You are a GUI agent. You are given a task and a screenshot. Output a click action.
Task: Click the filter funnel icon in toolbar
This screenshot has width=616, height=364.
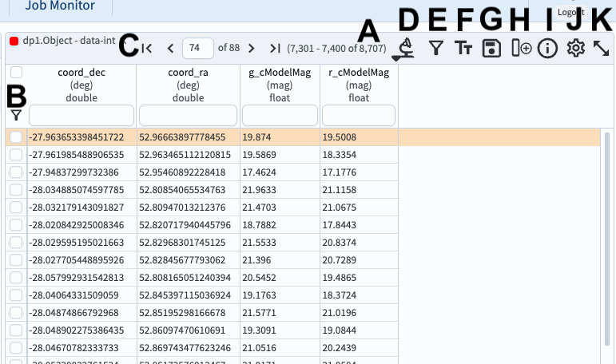(435, 49)
